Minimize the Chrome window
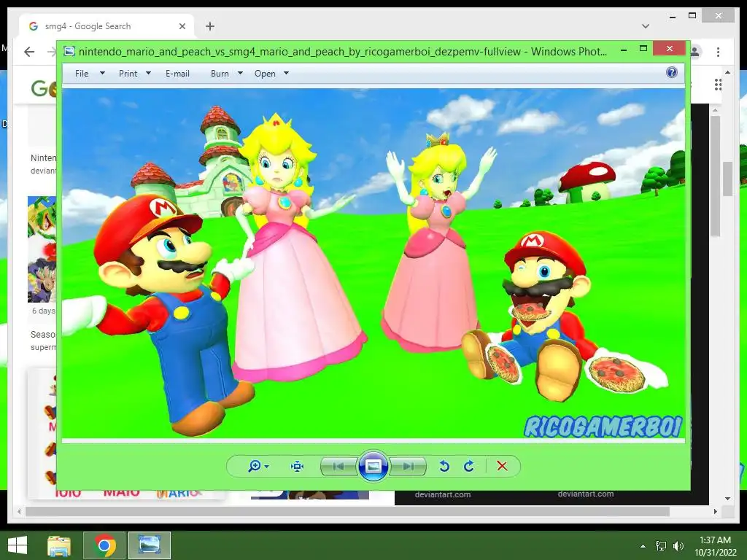The image size is (747, 560). pyautogui.click(x=672, y=16)
